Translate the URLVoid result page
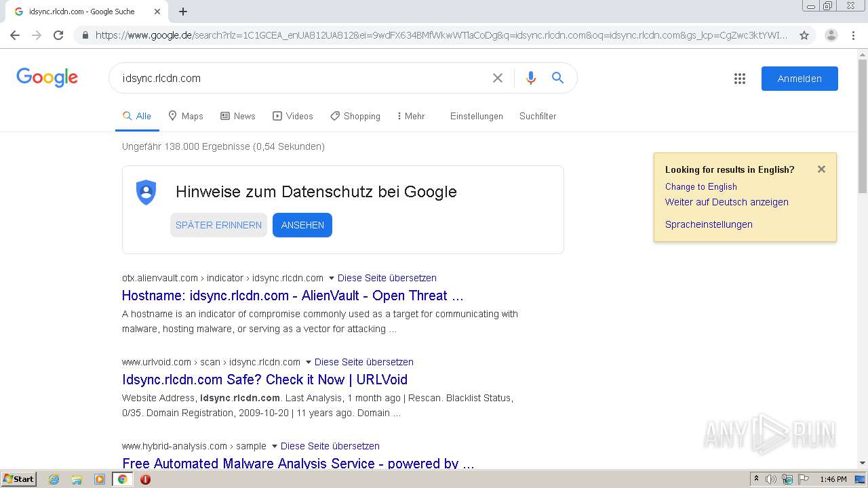 364,362
